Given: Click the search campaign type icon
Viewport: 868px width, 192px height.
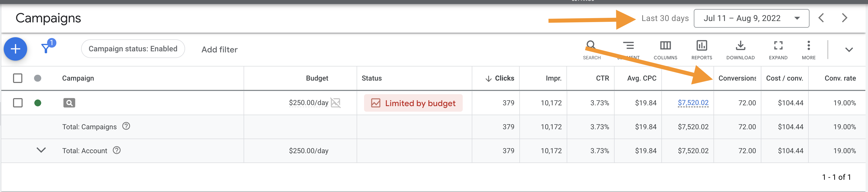Looking at the screenshot, I should 69,103.
